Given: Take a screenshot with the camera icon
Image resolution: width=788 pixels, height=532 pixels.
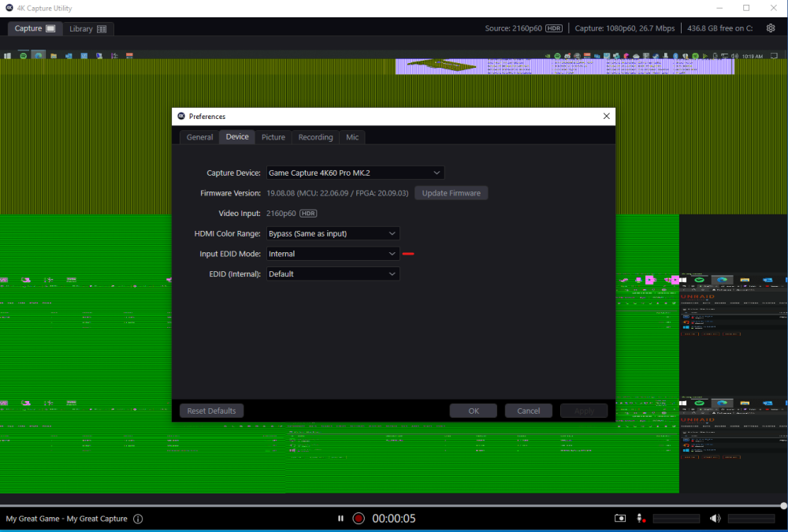Looking at the screenshot, I should [620, 519].
